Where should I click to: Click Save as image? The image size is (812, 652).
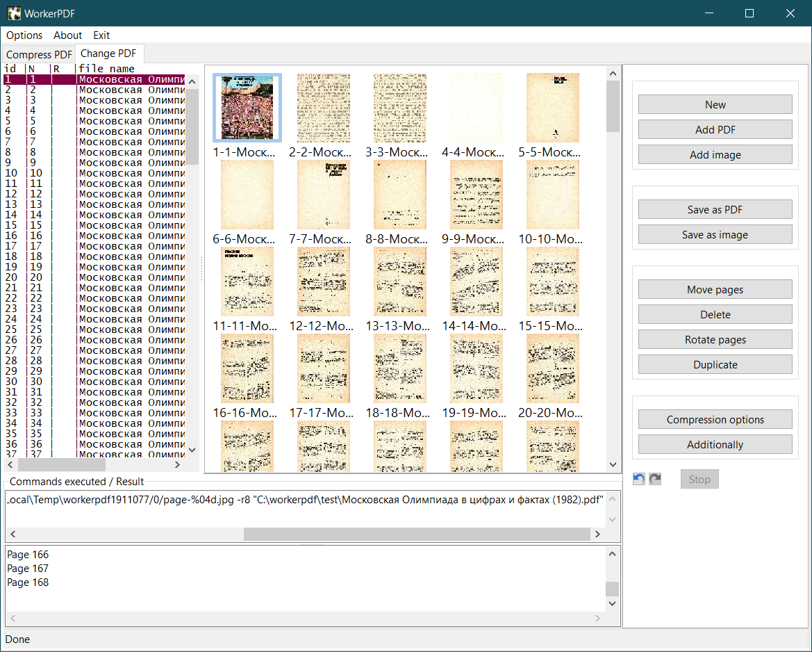tap(715, 234)
